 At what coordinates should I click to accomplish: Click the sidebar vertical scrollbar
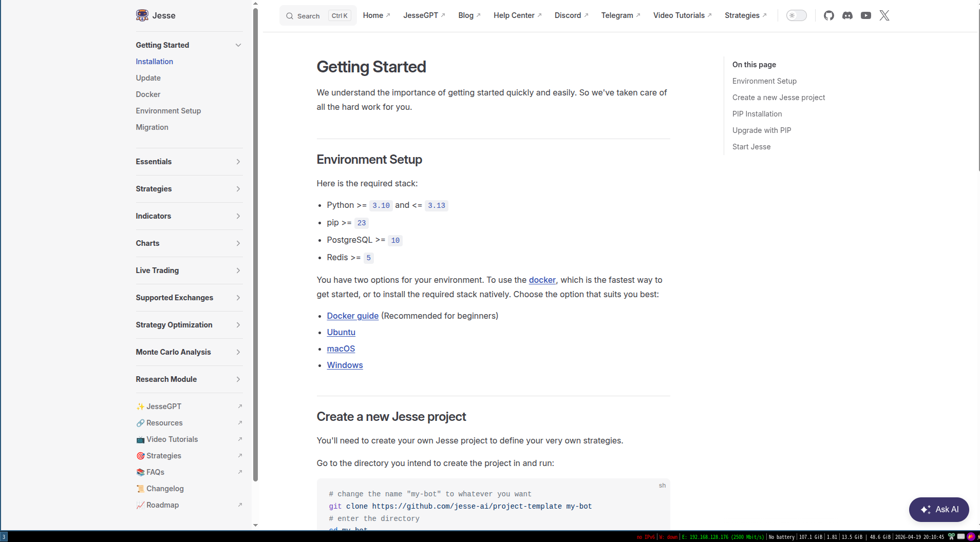point(255,244)
